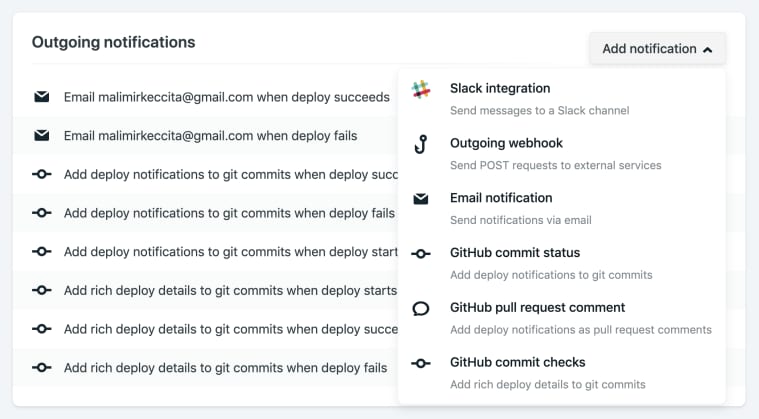Viewport: 759px width, 419px height.
Task: Click the envelope icon beside Email notification
Action: pos(421,199)
